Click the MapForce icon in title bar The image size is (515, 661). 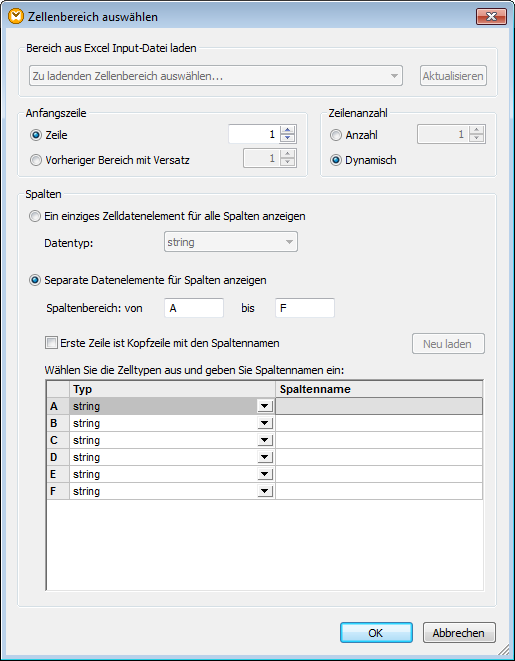pyautogui.click(x=16, y=16)
